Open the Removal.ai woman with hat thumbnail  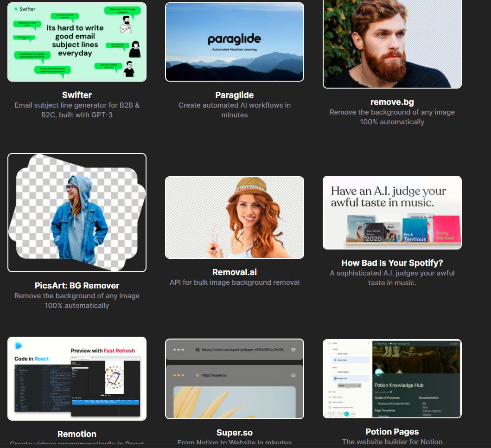point(234,218)
